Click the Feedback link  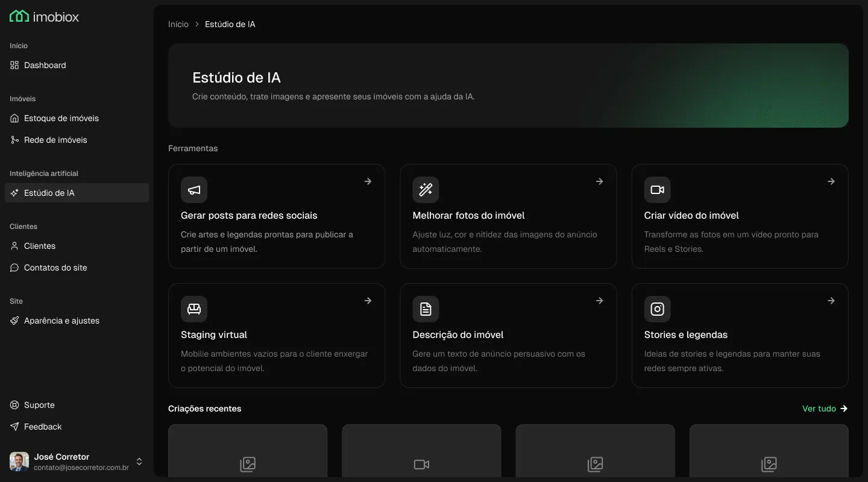77,427
